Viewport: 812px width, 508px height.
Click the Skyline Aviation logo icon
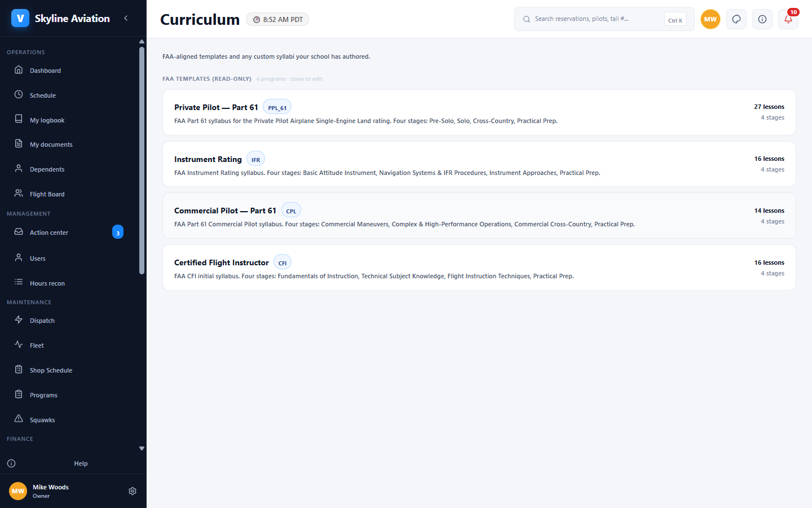pyautogui.click(x=20, y=18)
